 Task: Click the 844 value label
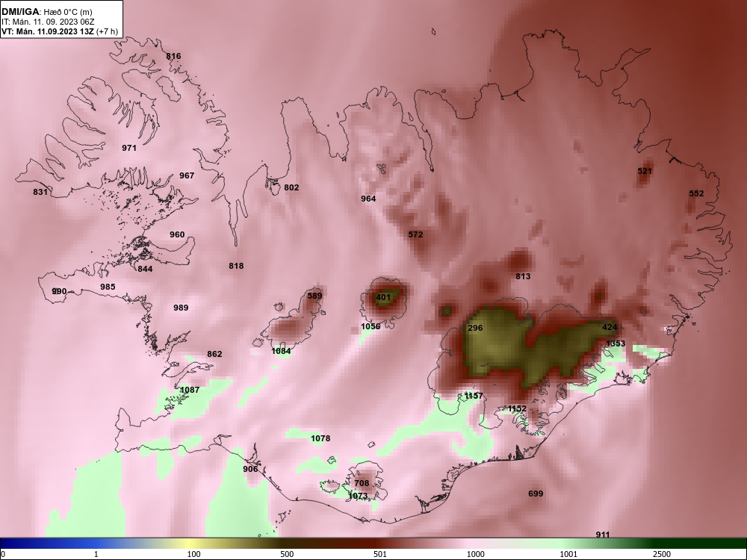(x=146, y=269)
